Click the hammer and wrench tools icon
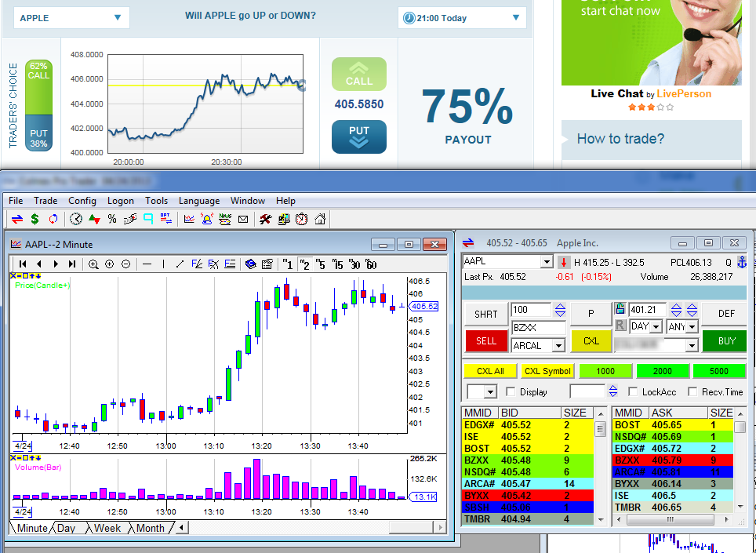 [x=266, y=220]
